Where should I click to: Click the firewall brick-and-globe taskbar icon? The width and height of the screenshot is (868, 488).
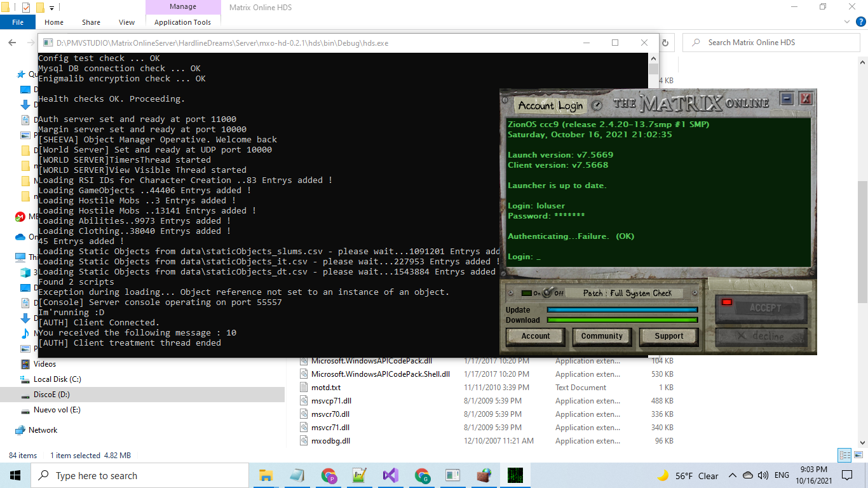tap(484, 475)
